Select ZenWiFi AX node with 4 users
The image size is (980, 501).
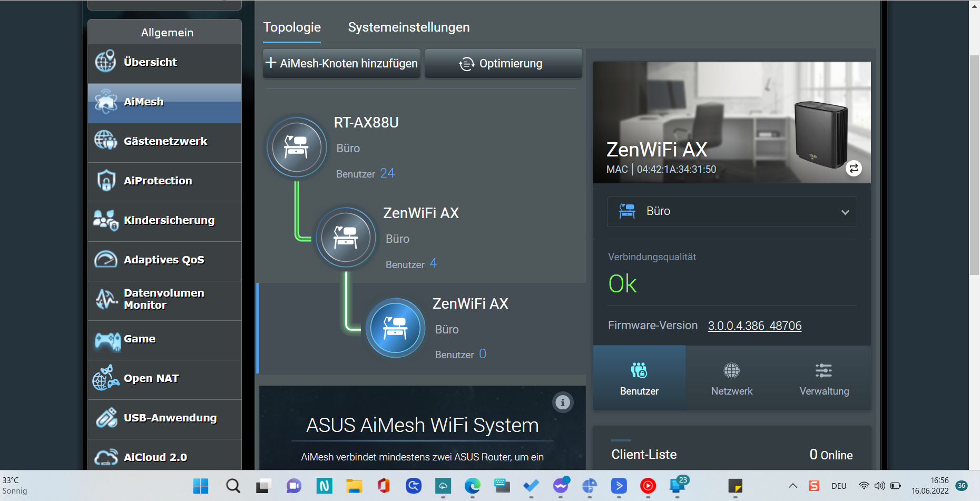click(346, 238)
